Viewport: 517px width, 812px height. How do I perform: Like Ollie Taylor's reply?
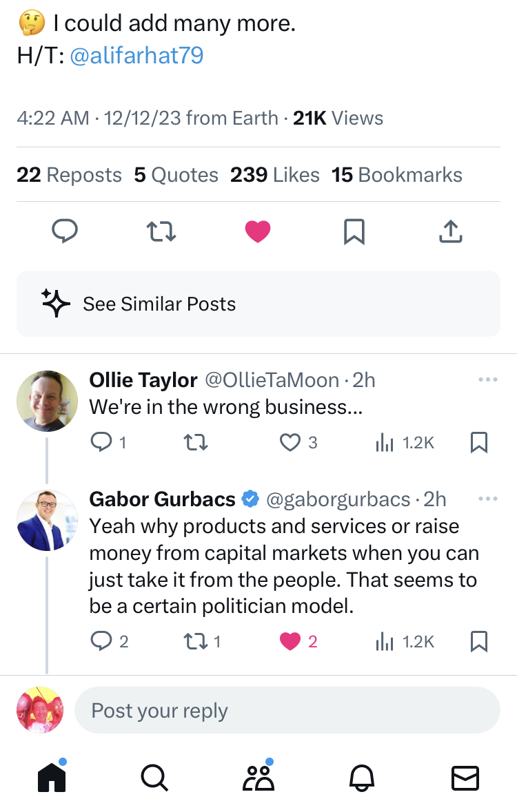click(x=290, y=442)
